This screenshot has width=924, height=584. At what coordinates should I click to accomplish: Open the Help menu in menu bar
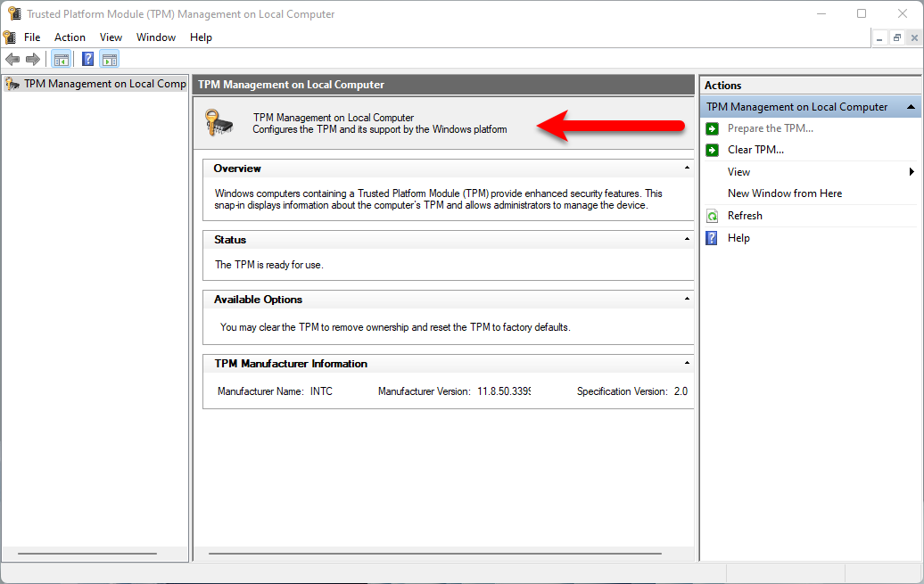point(201,37)
